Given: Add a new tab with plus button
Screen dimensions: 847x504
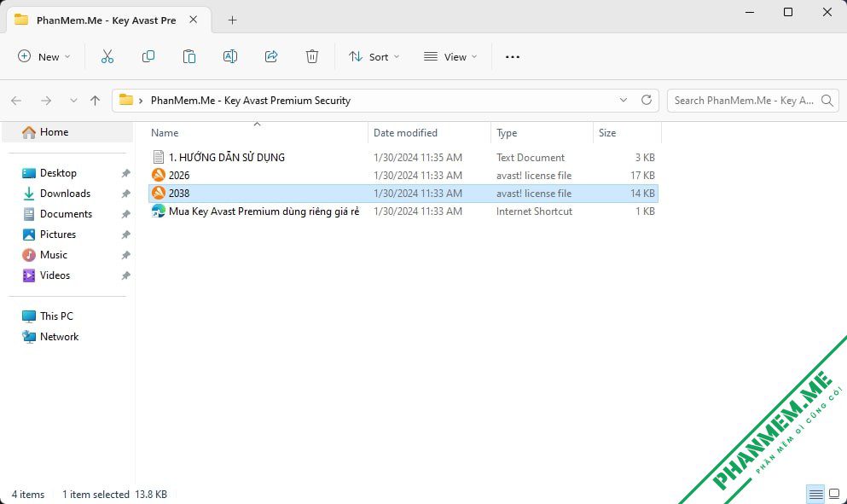Looking at the screenshot, I should click(232, 20).
